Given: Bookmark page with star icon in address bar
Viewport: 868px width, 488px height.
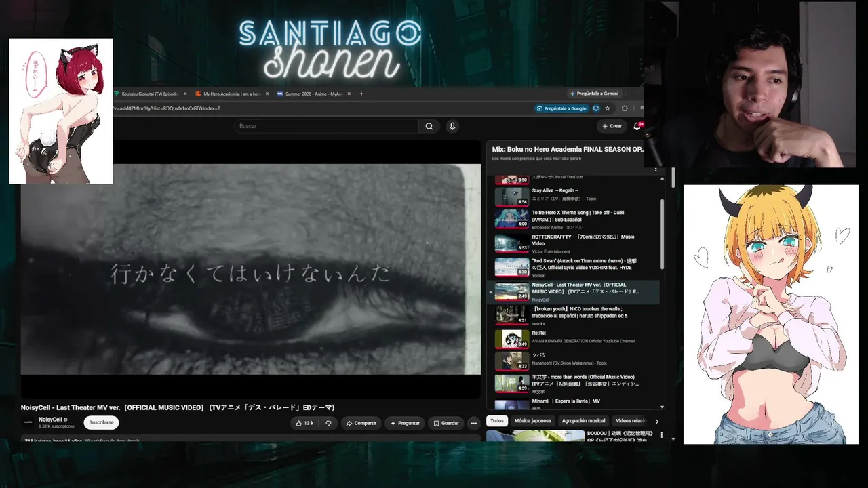Looking at the screenshot, I should 608,108.
